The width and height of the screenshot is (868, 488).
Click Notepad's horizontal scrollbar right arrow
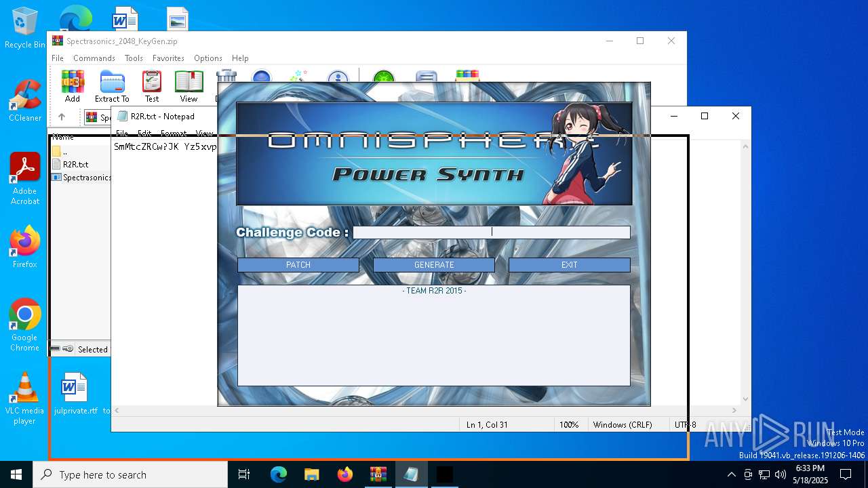tap(735, 411)
